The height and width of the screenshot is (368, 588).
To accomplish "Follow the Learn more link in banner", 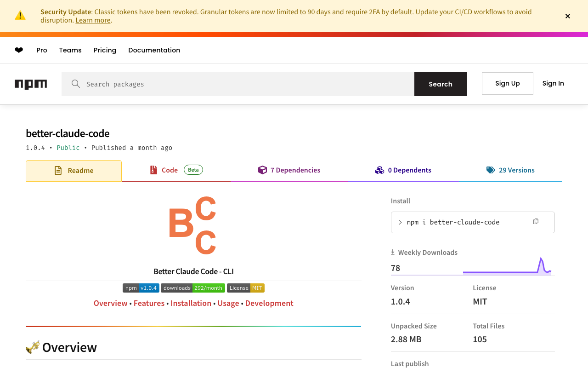I will pyautogui.click(x=93, y=20).
